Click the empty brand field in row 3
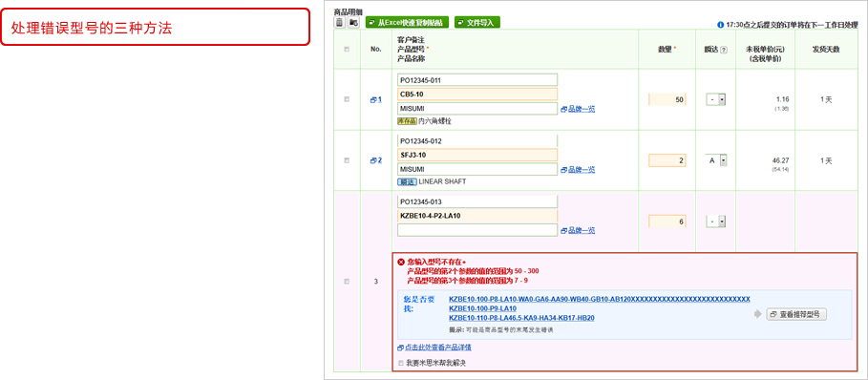The image size is (868, 380). coord(477,230)
